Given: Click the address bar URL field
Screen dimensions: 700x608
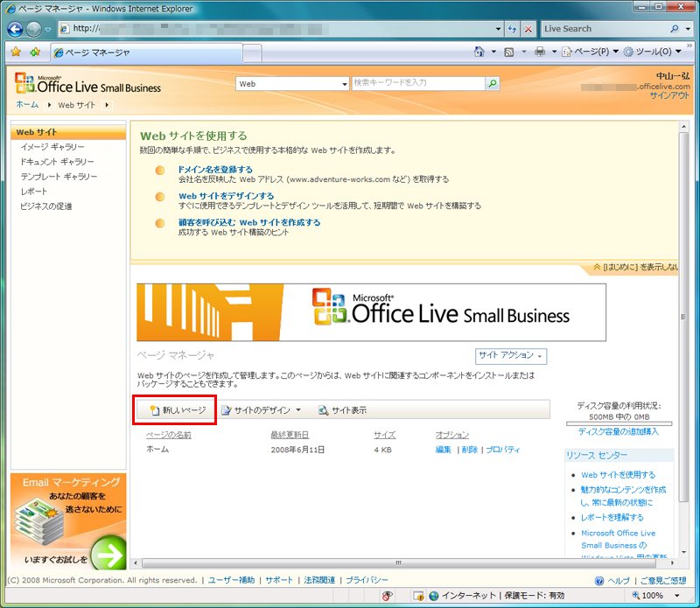Looking at the screenshot, I should (276, 29).
